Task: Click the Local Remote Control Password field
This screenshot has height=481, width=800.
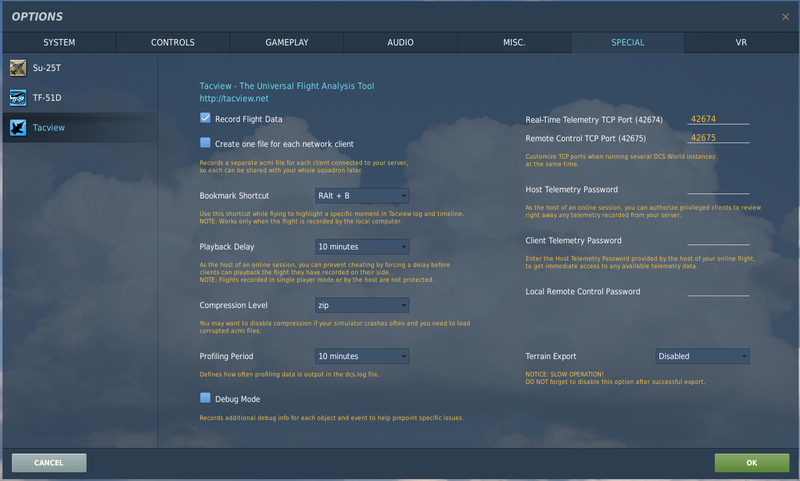Action: coord(718,291)
